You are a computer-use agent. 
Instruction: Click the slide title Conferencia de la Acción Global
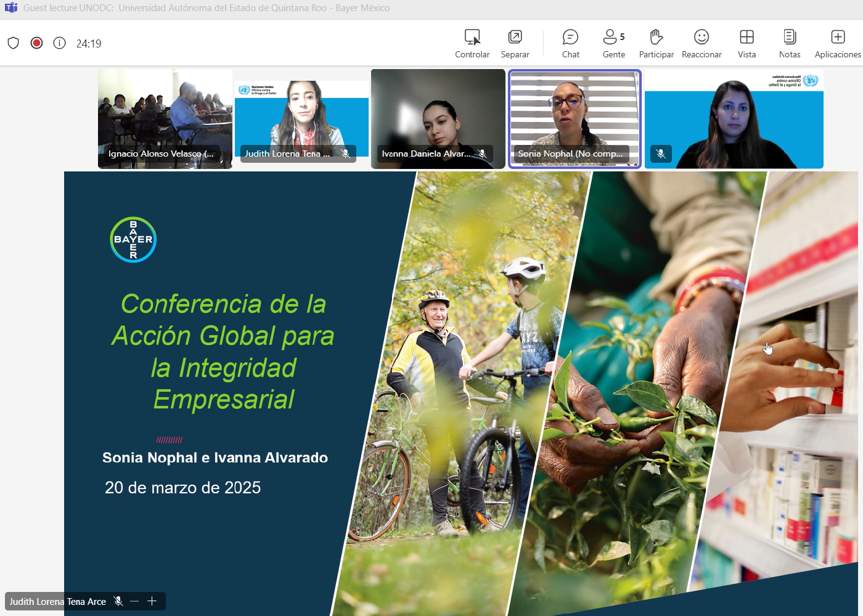[223, 351]
